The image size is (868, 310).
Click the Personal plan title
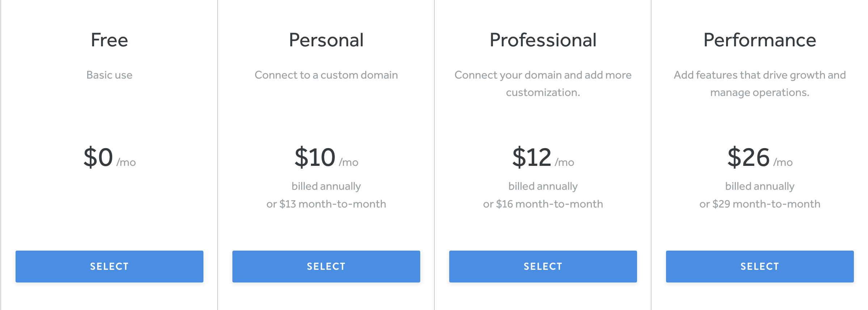click(326, 40)
